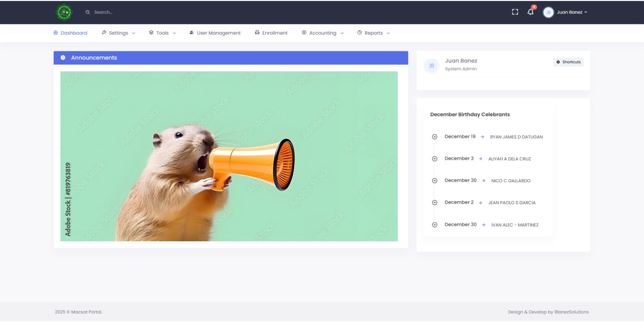Expand the Settings dropdown menu

pos(118,33)
